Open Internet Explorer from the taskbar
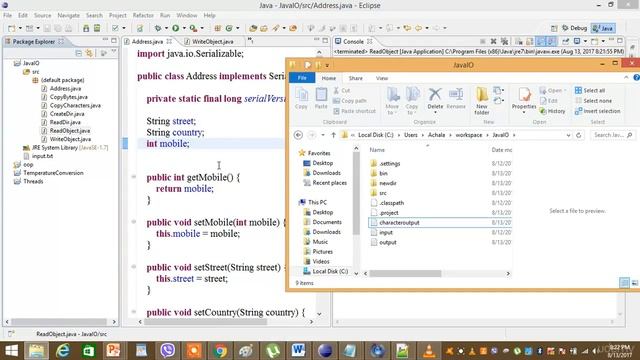This screenshot has width=640, height=360. tap(62, 351)
